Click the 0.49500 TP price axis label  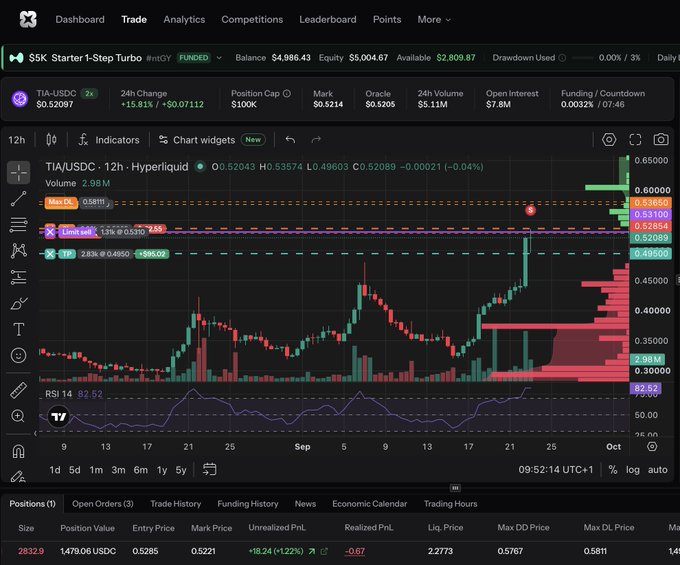click(651, 254)
